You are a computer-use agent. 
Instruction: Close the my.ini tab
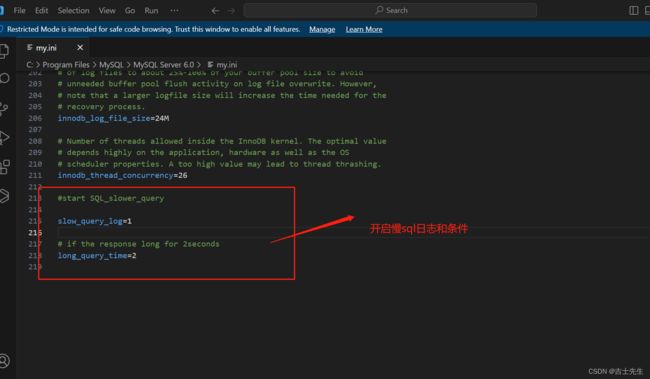click(x=80, y=48)
